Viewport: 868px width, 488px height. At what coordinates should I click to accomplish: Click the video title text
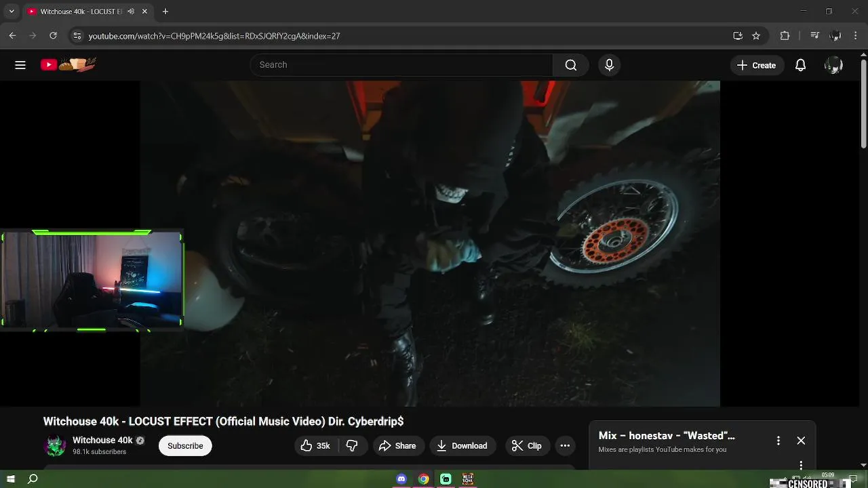pos(223,422)
